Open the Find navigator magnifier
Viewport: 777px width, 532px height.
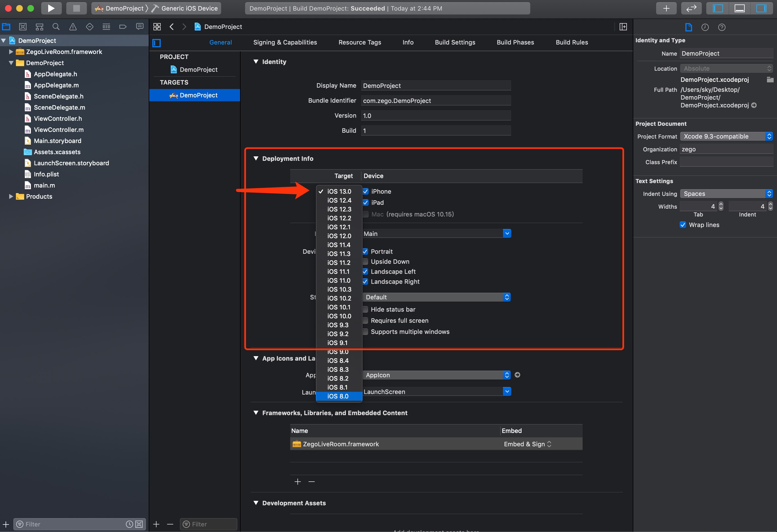[x=56, y=27]
